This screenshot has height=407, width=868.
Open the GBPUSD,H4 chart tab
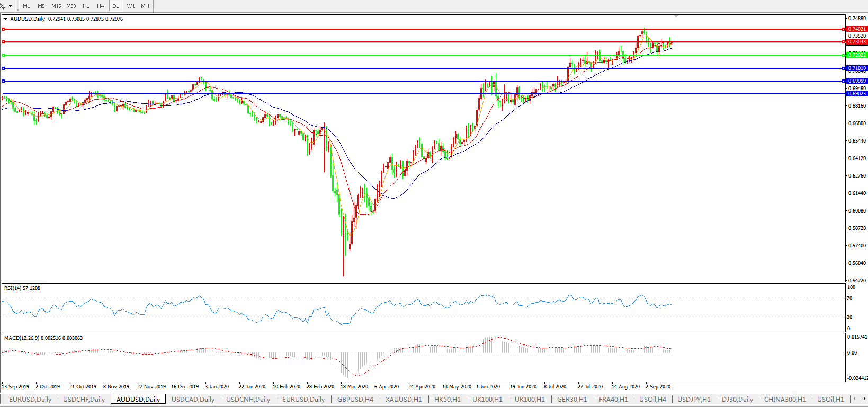[355, 399]
